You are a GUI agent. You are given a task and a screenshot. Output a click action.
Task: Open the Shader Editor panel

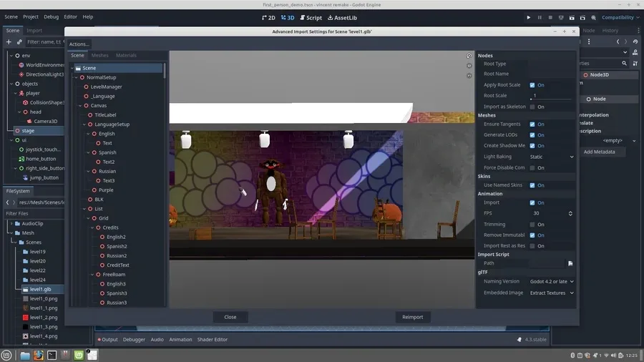coord(213,339)
